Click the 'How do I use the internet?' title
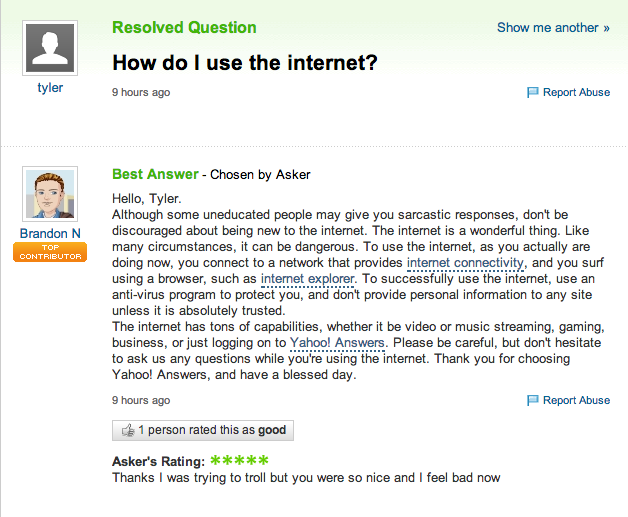 click(245, 63)
